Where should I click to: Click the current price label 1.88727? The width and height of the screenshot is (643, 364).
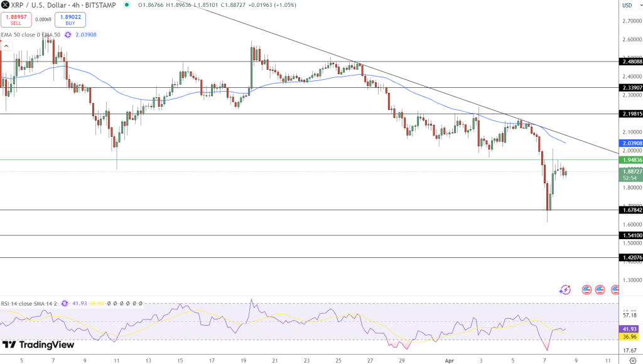631,172
